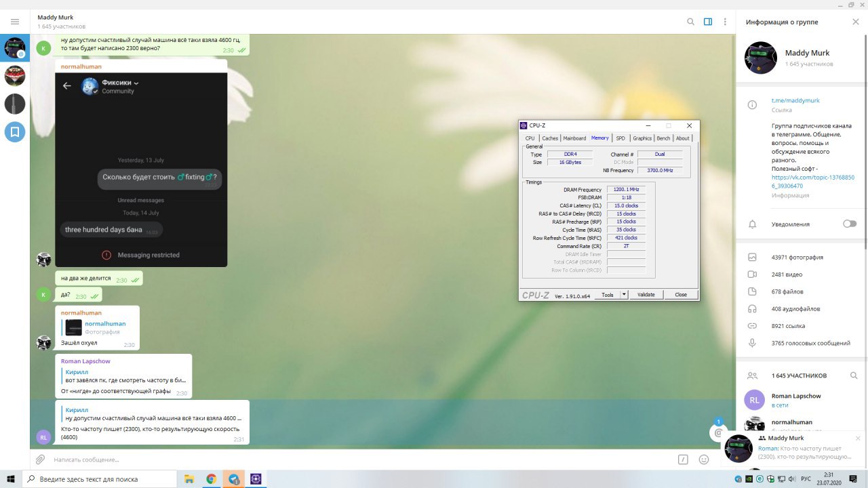
Task: Search the group members list
Action: pos(854,375)
